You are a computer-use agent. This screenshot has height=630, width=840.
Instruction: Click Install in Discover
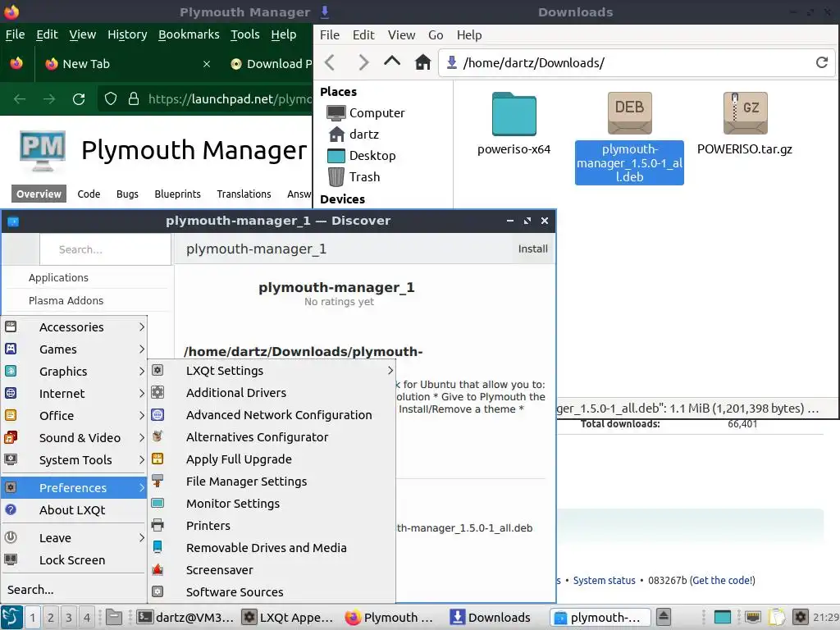click(532, 249)
